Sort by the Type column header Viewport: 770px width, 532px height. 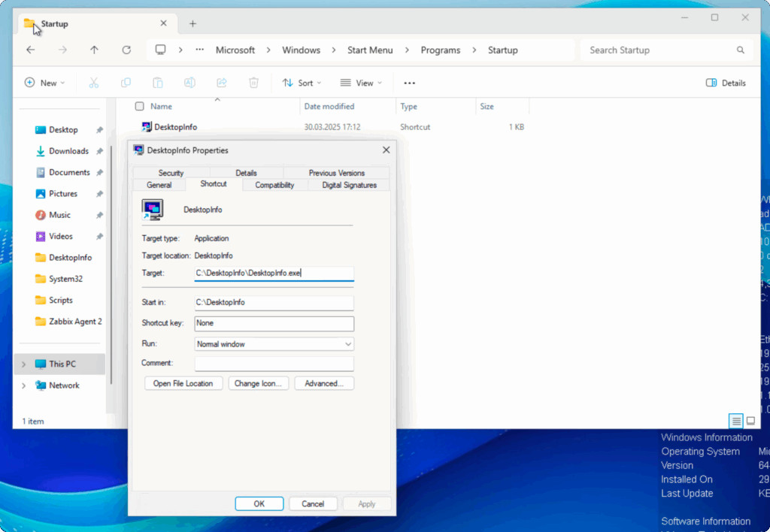pyautogui.click(x=436, y=107)
